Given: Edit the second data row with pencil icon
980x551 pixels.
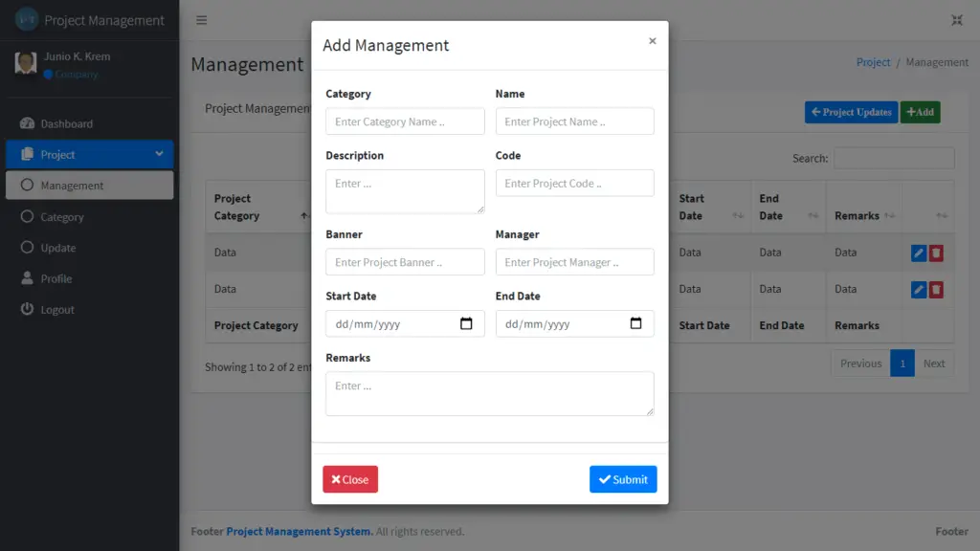Looking at the screenshot, I should pos(918,289).
